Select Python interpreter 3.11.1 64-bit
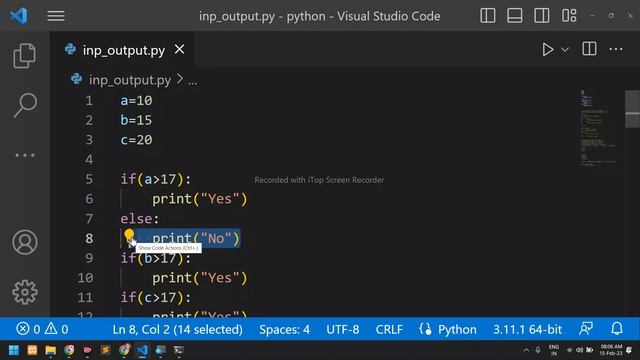This screenshot has height=360, width=640. [527, 329]
